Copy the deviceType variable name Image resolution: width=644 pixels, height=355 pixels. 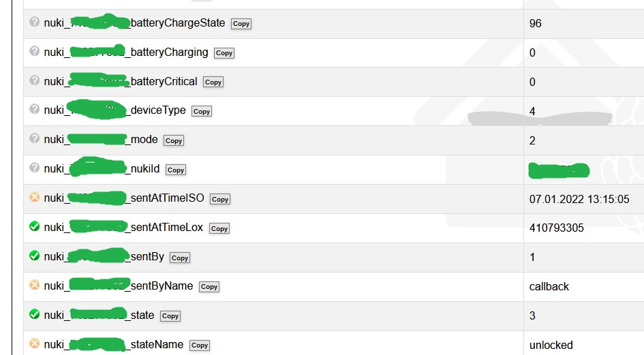pos(202,111)
